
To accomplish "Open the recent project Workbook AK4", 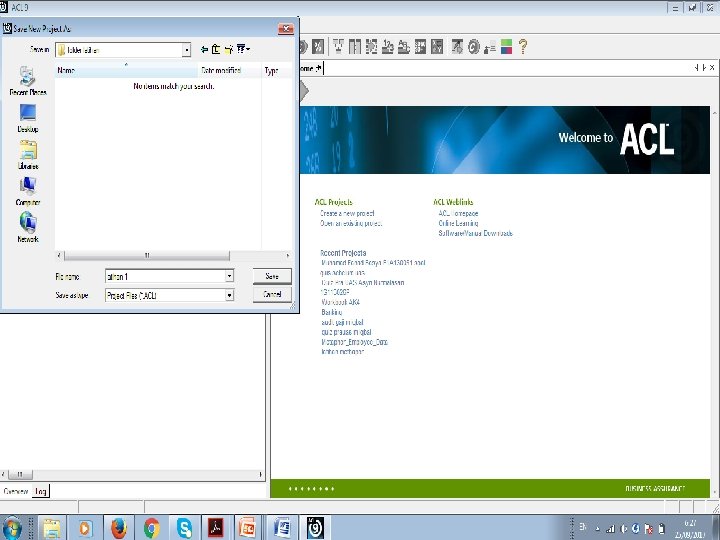I will [340, 302].
